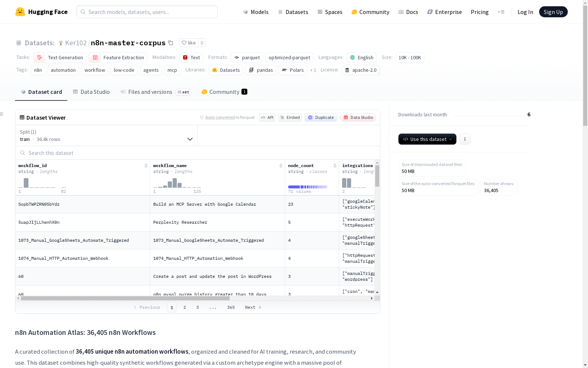Expand the Split train dropdown
588x368 pixels.
pyautogui.click(x=107, y=135)
